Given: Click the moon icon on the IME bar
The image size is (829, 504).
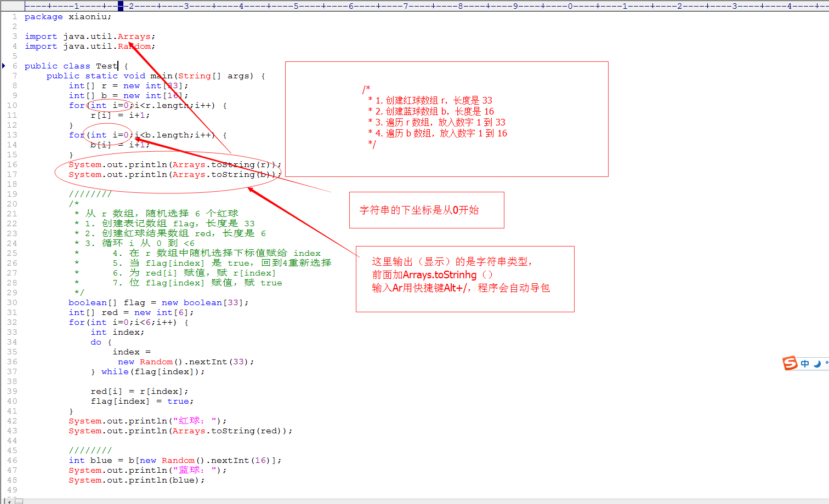Looking at the screenshot, I should pyautogui.click(x=817, y=364).
